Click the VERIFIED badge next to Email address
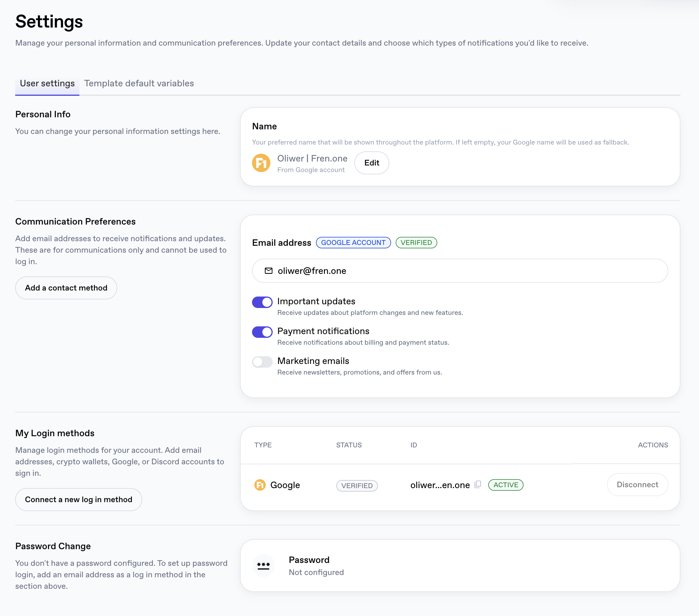 pos(416,243)
